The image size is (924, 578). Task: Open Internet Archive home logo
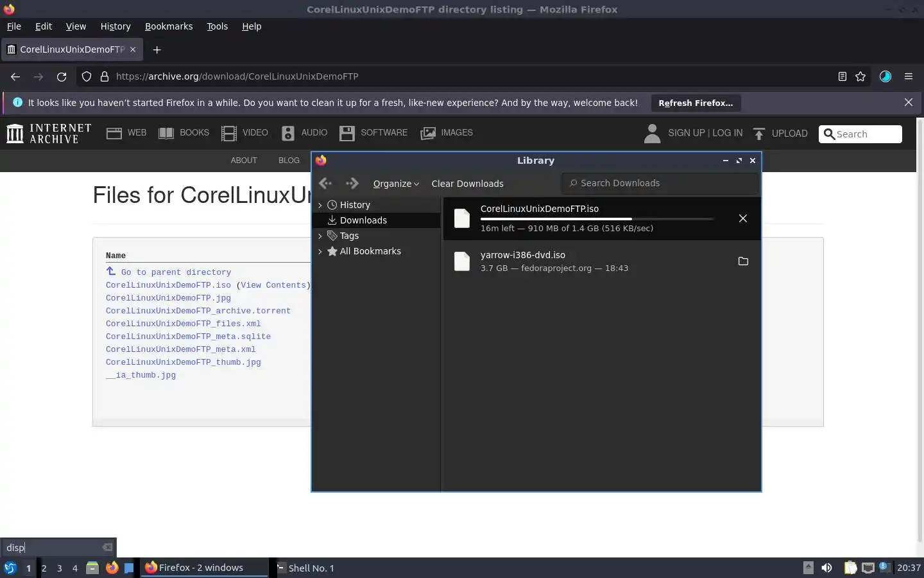49,133
